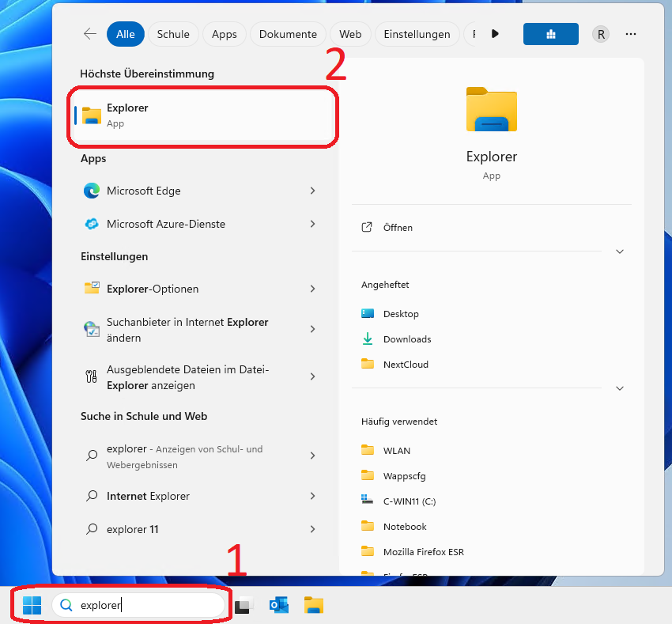Click the Windows Start button
The height and width of the screenshot is (624, 672).
point(32,606)
